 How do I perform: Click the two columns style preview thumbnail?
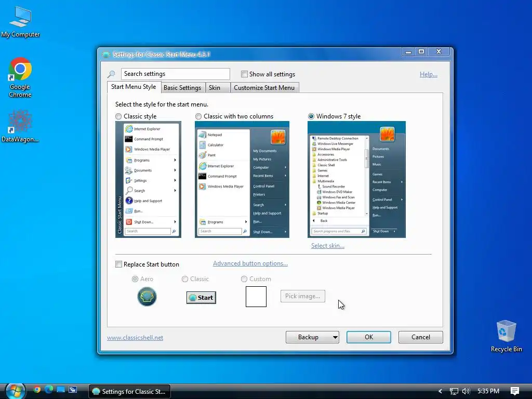coord(242,179)
